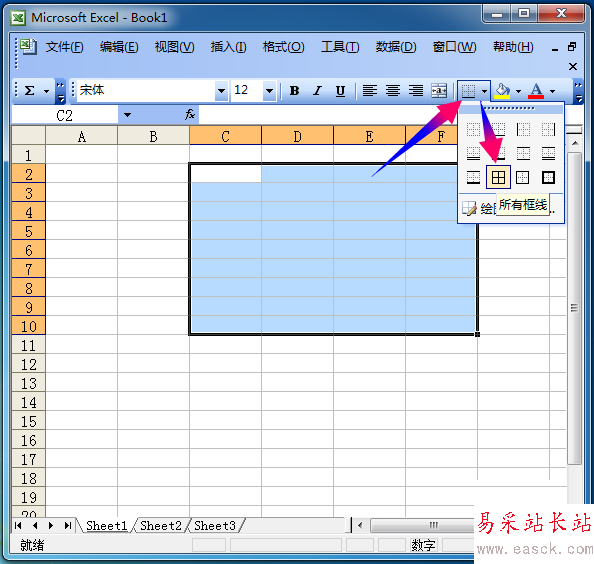Viewport: 594px width, 564px height.
Task: Go to last sheet using tab navigation
Action: (x=67, y=525)
